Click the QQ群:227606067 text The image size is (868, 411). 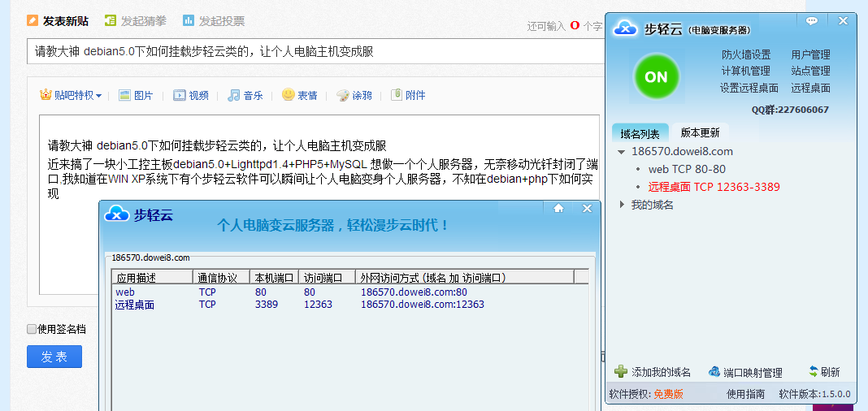click(x=790, y=110)
